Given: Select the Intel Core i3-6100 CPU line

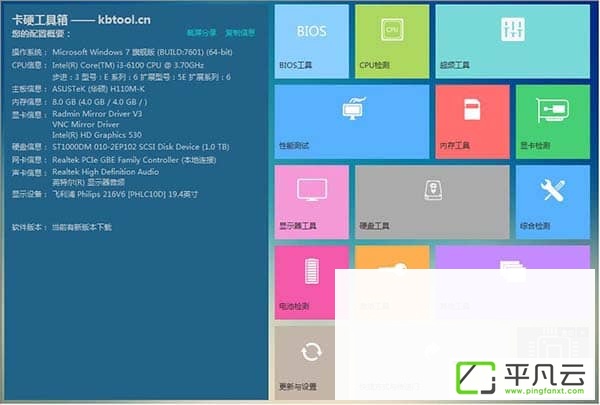Looking at the screenshot, I should coord(128,65).
